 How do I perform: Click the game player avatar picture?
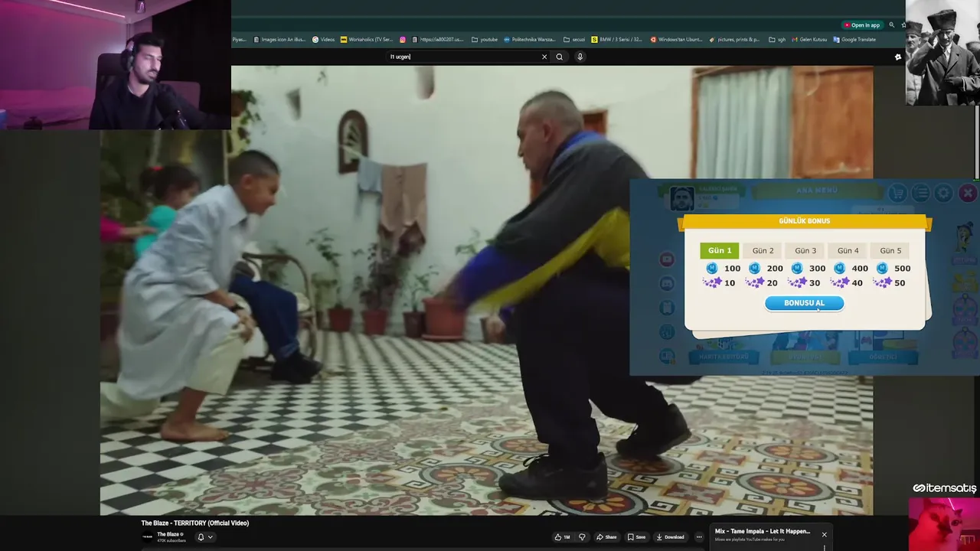pos(681,198)
